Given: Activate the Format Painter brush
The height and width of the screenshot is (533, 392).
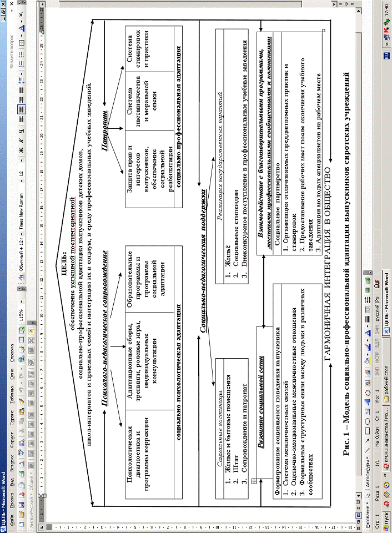Looking at the screenshot, I should (22, 402).
